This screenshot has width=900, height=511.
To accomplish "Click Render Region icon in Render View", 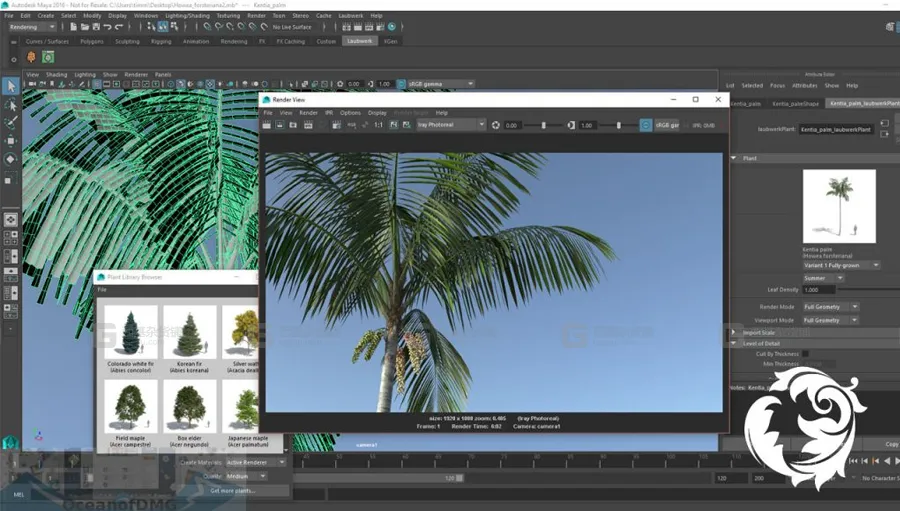I will point(280,125).
